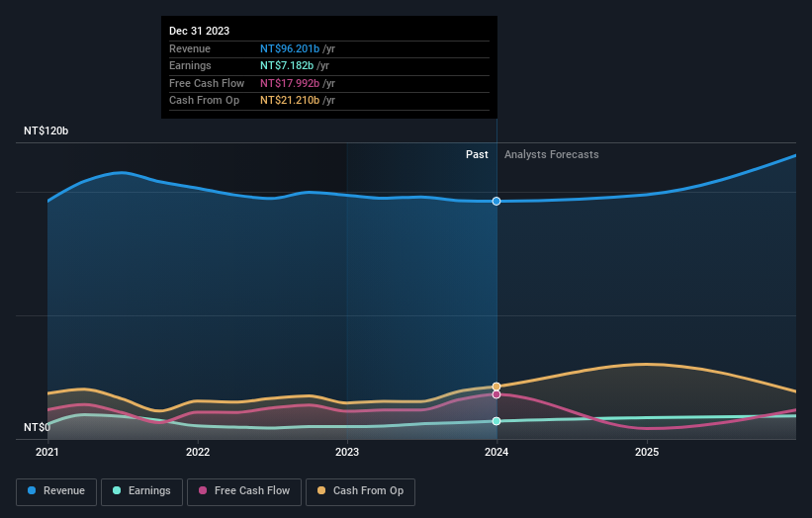Click the Earnings marker at 2024
Image resolution: width=812 pixels, height=518 pixels.
[x=496, y=421]
